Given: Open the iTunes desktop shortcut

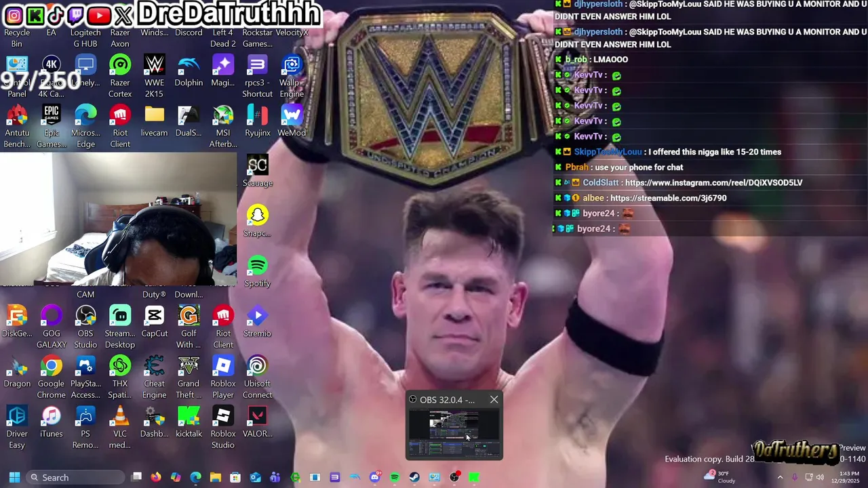Looking at the screenshot, I should 52,422.
